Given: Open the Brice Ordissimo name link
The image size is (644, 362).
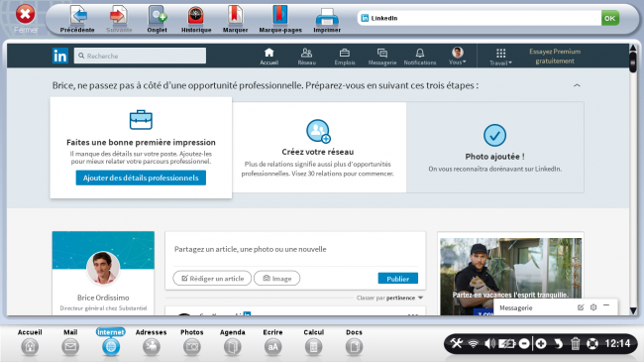Looking at the screenshot, I should pyautogui.click(x=103, y=298).
